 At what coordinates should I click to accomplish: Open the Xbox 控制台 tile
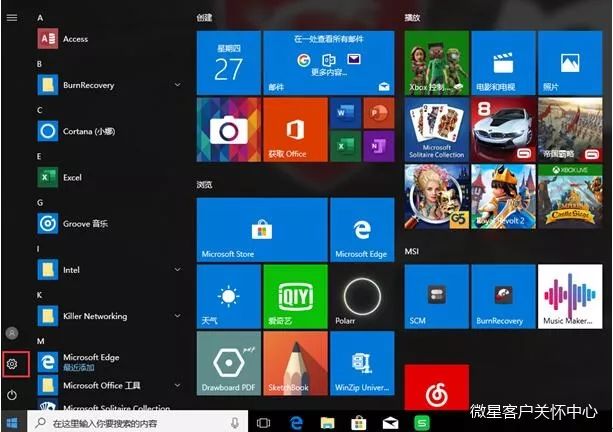point(437,63)
